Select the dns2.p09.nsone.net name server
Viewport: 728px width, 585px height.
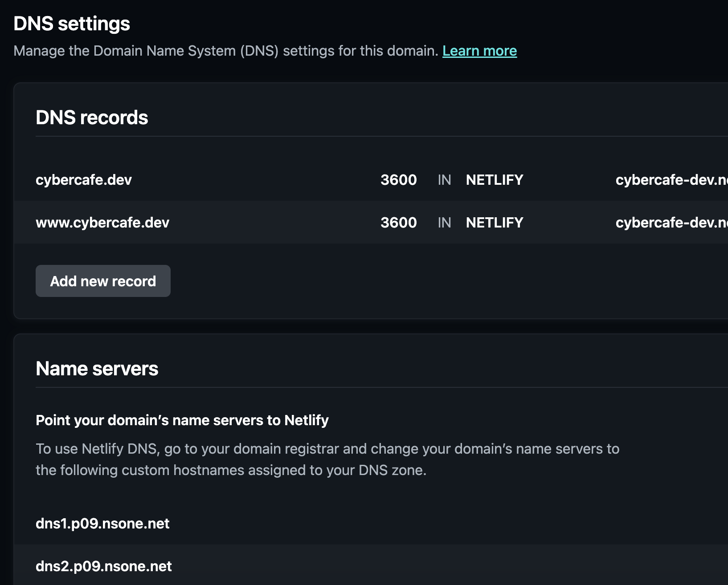[103, 566]
